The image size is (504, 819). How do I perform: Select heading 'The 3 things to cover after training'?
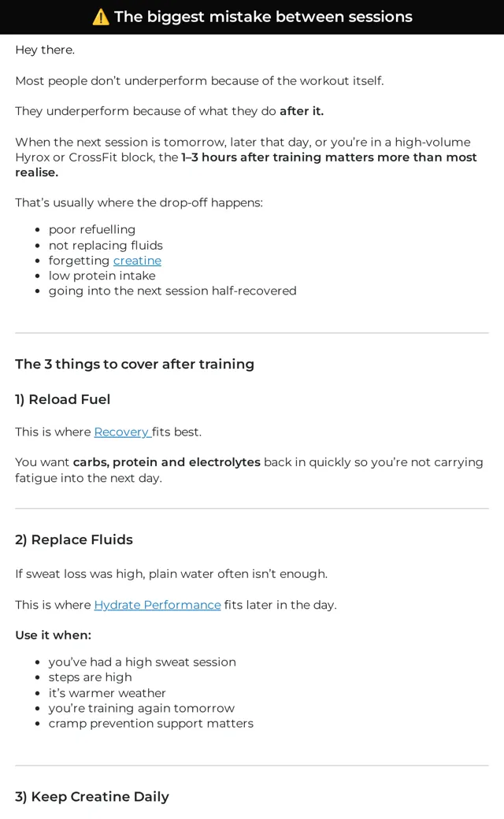coord(135,364)
